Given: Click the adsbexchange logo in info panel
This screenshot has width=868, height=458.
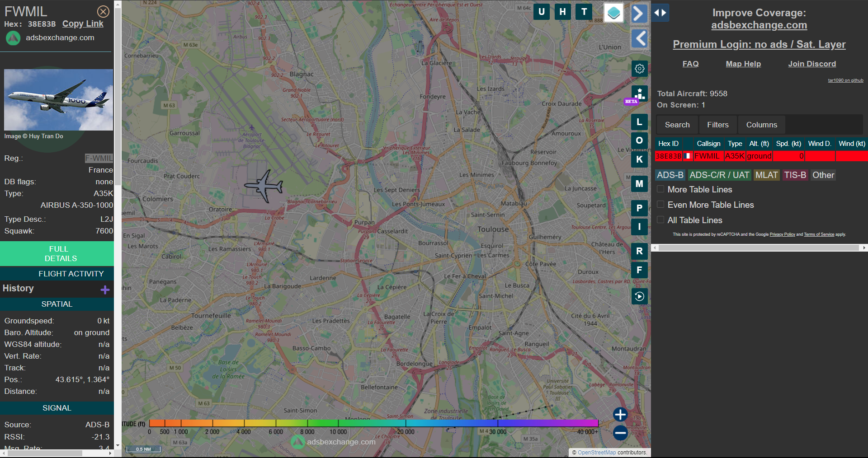Looking at the screenshot, I should (x=13, y=38).
